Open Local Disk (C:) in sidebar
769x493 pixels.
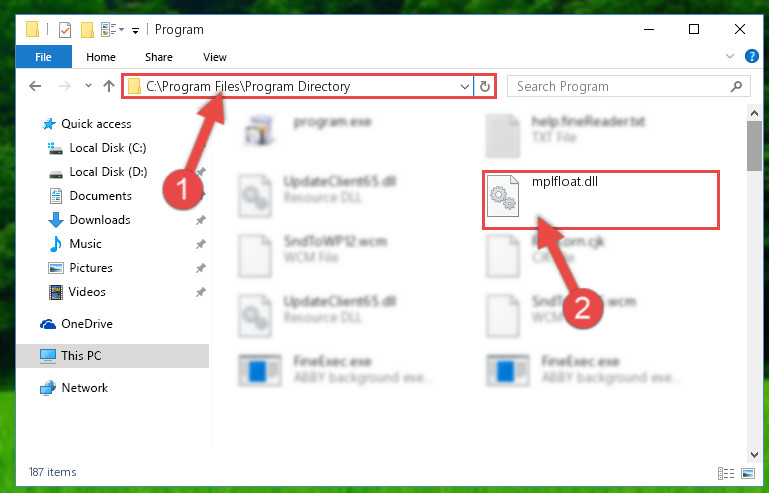(x=108, y=148)
